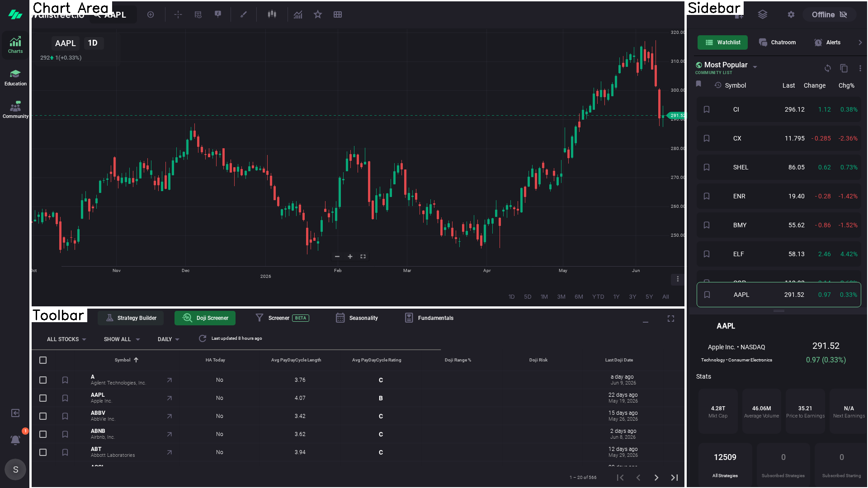Check the AAPL row checkbox in screener

(43, 398)
